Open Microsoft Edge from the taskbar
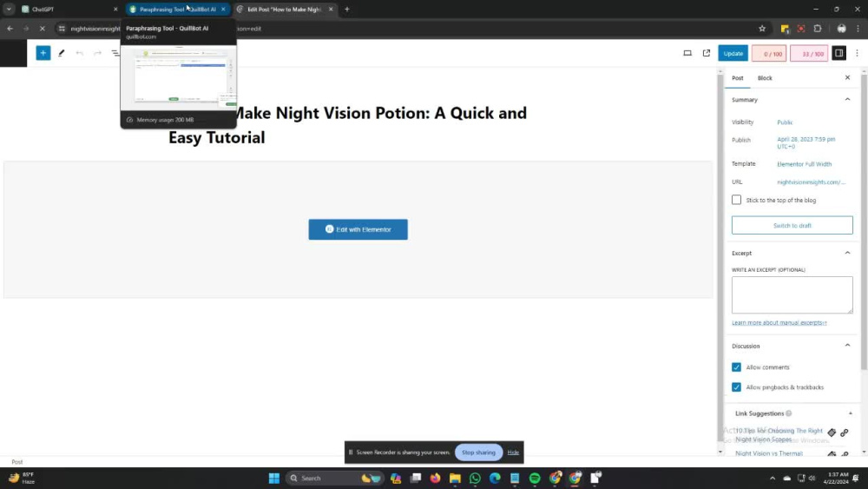Viewport: 868px width, 489px height. click(x=495, y=478)
